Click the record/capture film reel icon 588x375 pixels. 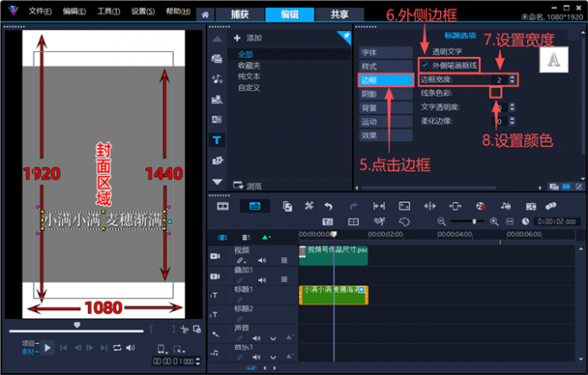click(x=481, y=206)
